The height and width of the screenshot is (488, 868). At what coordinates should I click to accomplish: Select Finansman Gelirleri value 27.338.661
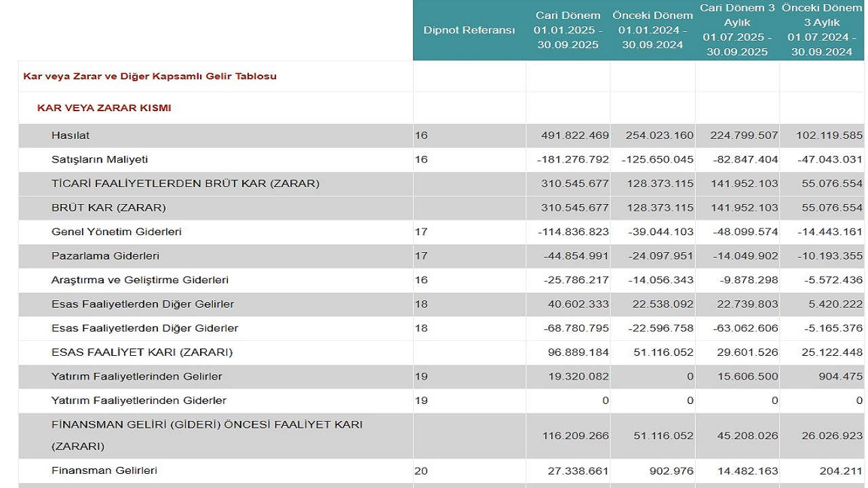577,470
